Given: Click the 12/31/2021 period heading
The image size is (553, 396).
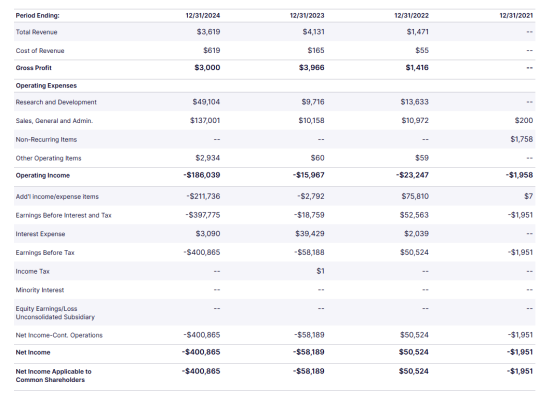Looking at the screenshot, I should [516, 16].
